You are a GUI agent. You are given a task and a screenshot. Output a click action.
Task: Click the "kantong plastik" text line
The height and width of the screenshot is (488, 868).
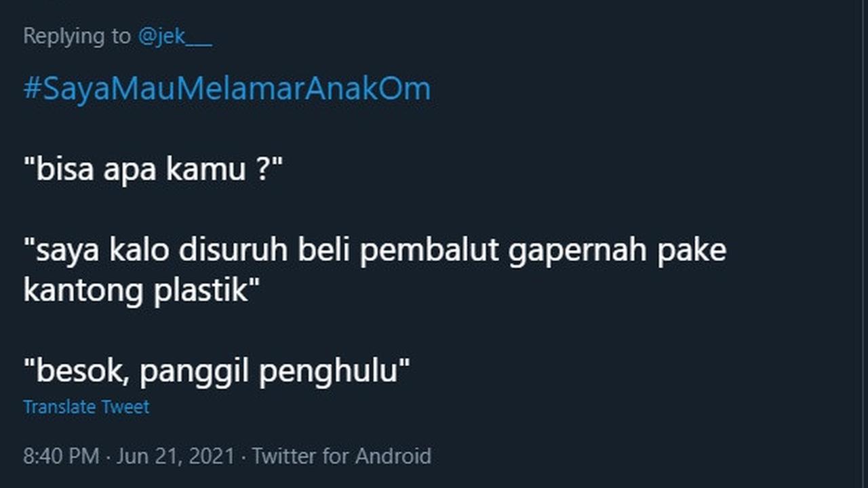click(x=142, y=291)
